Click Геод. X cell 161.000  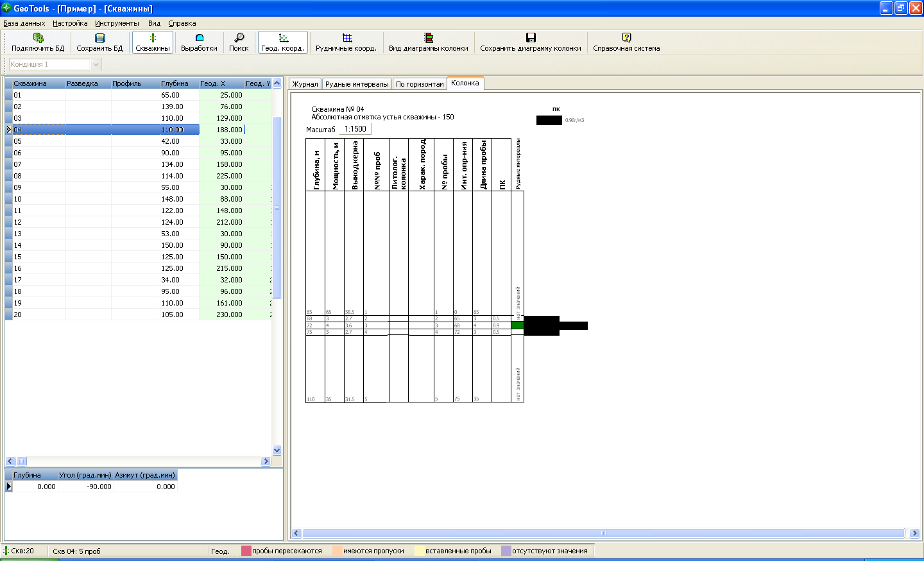click(x=221, y=303)
